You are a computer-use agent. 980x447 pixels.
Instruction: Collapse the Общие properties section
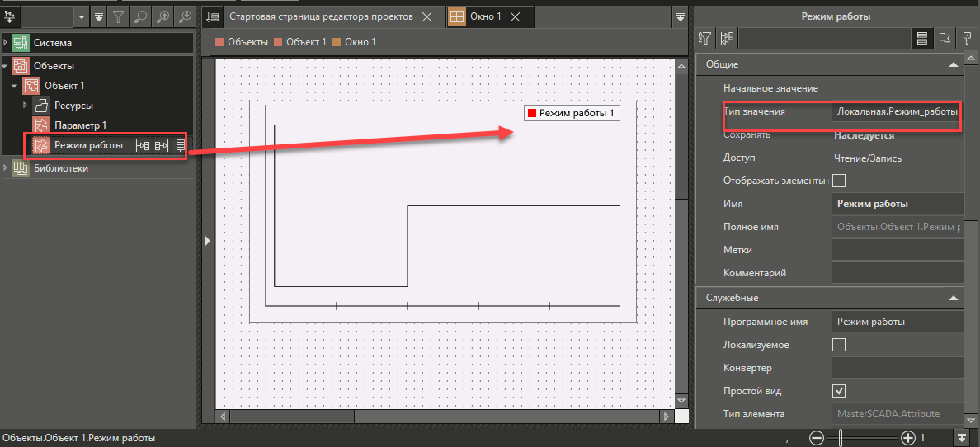pyautogui.click(x=953, y=64)
